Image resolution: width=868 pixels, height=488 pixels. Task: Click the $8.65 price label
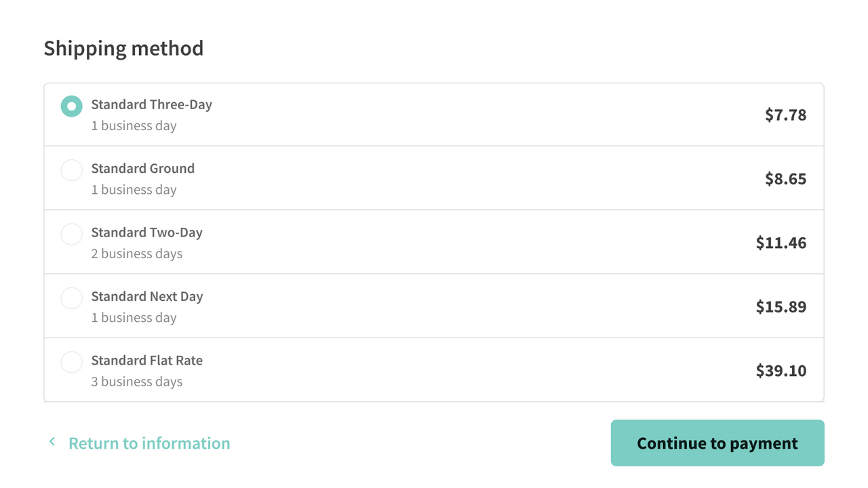(785, 179)
